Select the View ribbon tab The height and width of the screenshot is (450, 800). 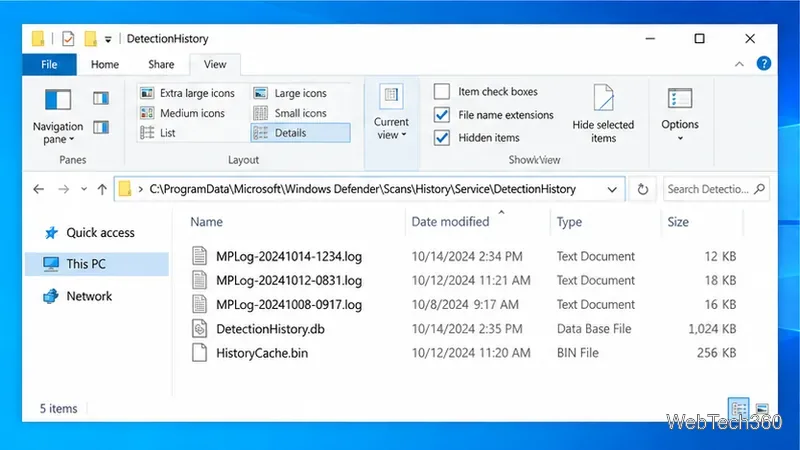click(215, 64)
